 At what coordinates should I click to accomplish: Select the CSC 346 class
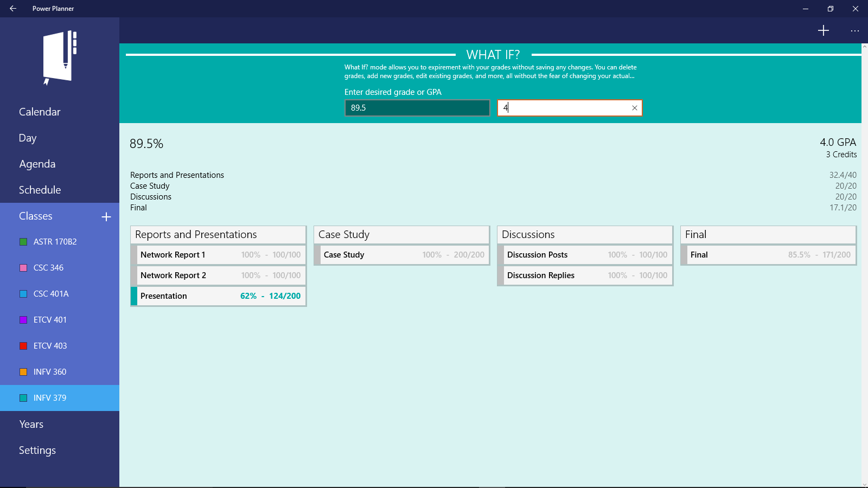[x=49, y=267]
